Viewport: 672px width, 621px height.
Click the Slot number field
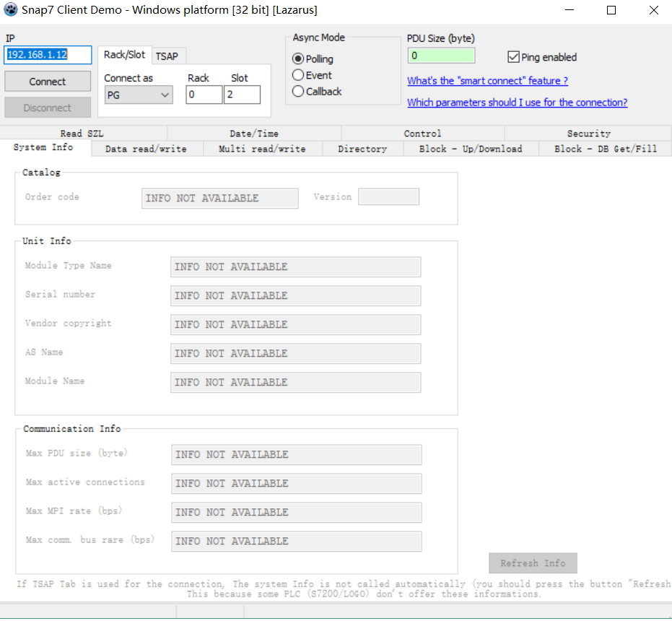(x=242, y=95)
